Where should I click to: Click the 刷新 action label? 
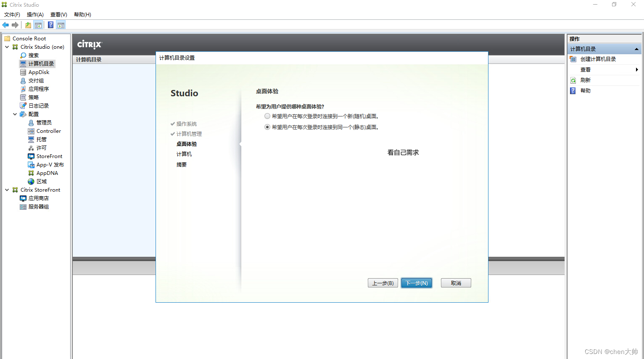(586, 80)
